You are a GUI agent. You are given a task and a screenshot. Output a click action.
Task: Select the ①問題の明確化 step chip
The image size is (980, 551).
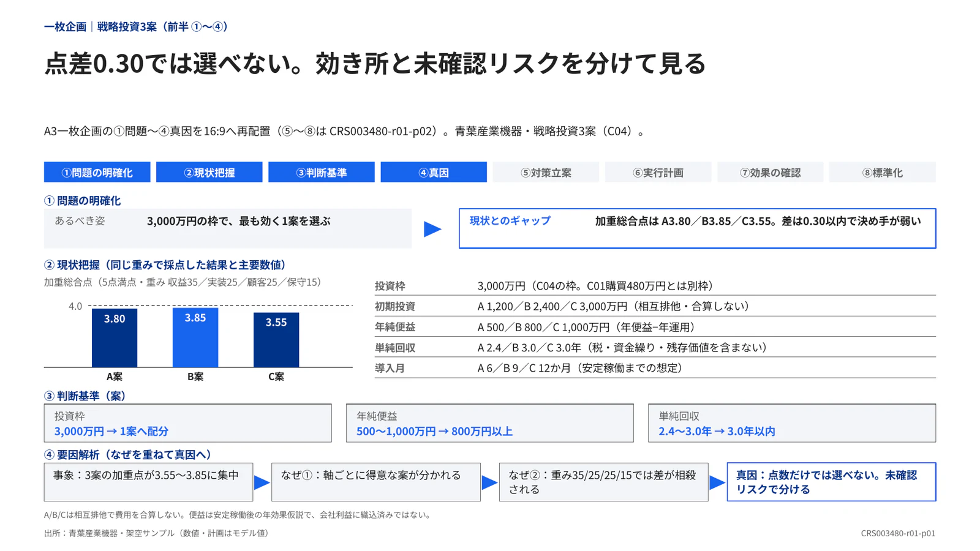point(97,172)
